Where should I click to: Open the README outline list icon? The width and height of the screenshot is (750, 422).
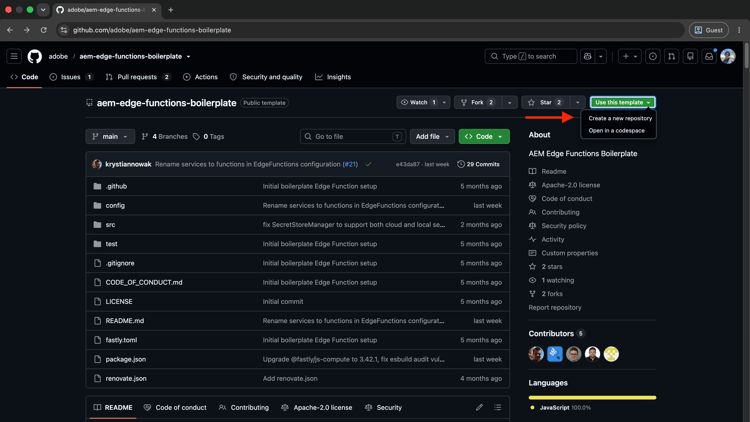pyautogui.click(x=497, y=408)
